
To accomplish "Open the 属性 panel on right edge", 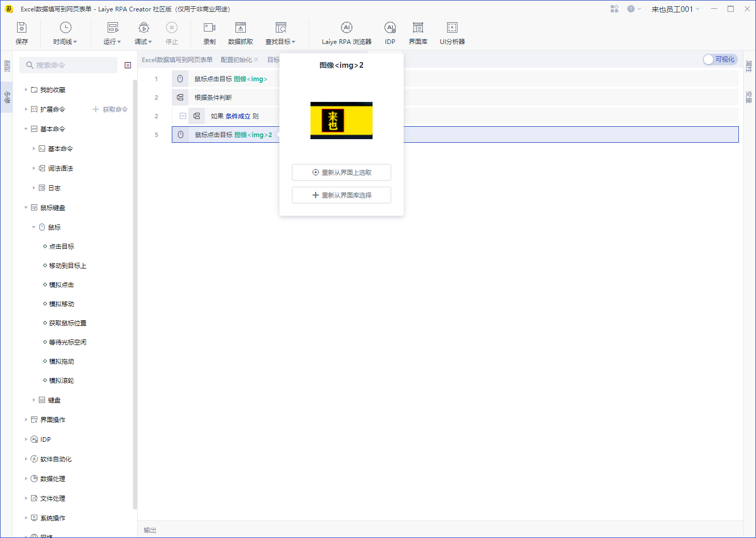I will point(749,66).
